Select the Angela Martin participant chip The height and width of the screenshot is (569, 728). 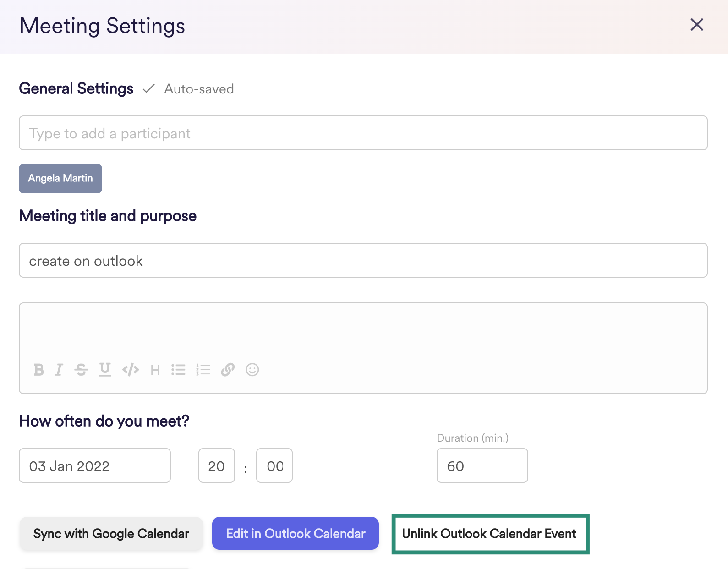click(60, 179)
